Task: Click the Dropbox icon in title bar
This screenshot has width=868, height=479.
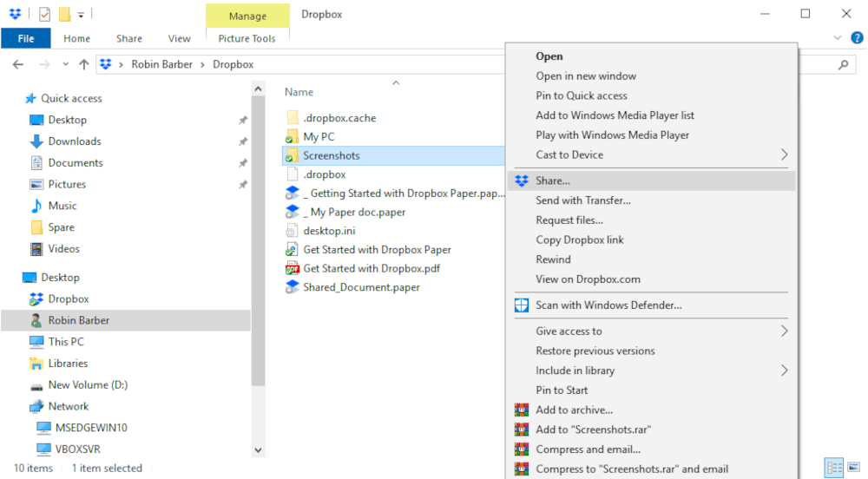Action: [x=15, y=13]
